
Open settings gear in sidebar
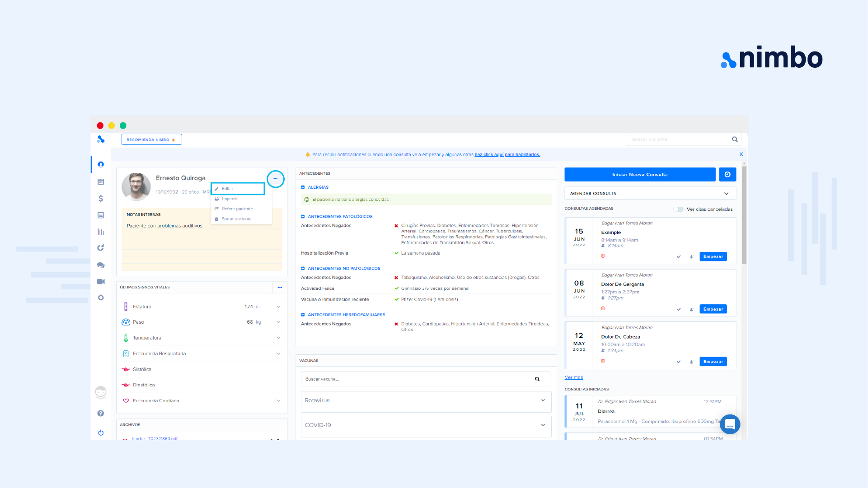point(101,297)
